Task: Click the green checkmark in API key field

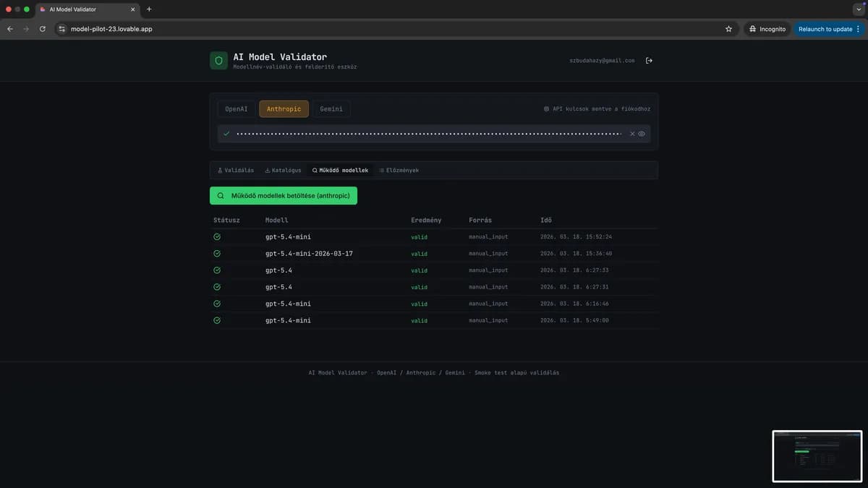Action: click(226, 134)
